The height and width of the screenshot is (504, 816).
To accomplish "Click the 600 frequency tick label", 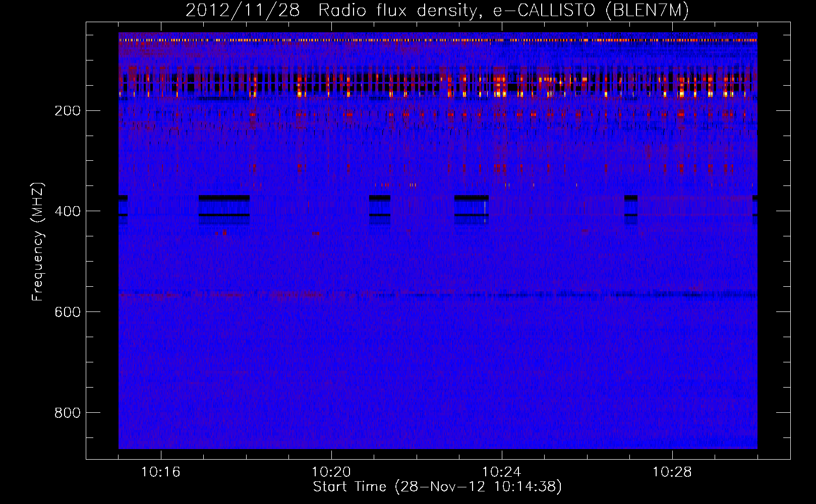I will 68,312.
